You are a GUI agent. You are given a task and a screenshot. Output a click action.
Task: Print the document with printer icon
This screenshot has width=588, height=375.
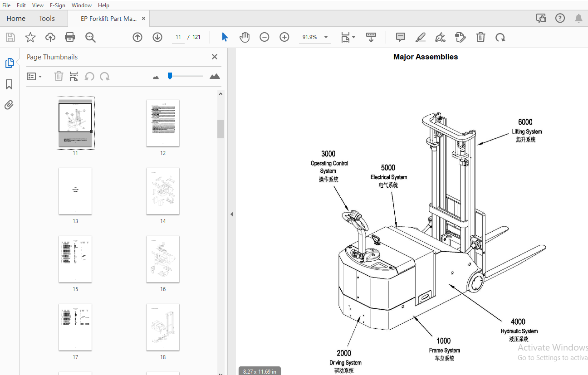tap(70, 37)
